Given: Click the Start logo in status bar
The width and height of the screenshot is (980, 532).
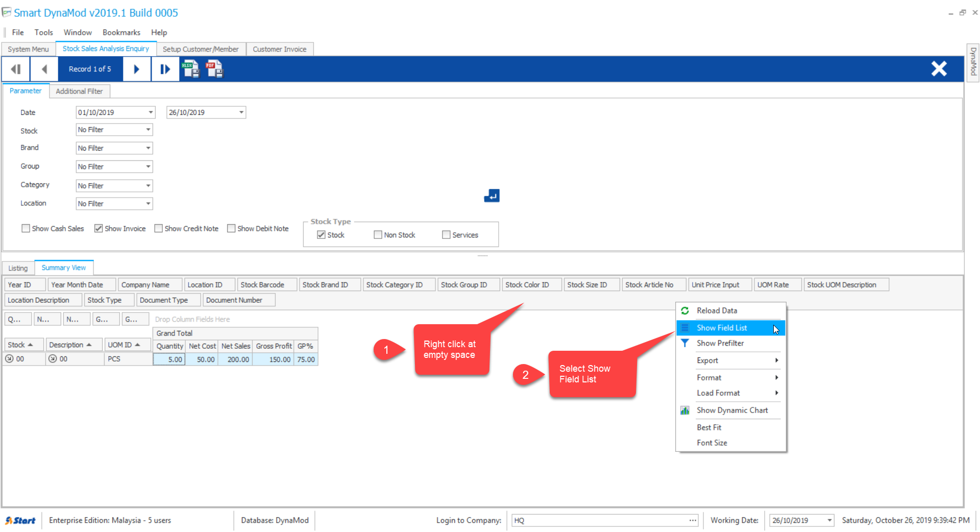Looking at the screenshot, I should (x=20, y=520).
